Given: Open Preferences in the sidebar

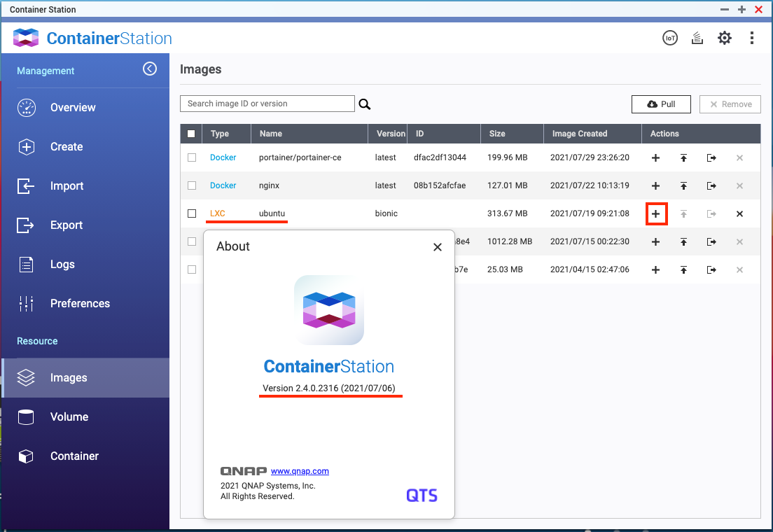Looking at the screenshot, I should [80, 304].
